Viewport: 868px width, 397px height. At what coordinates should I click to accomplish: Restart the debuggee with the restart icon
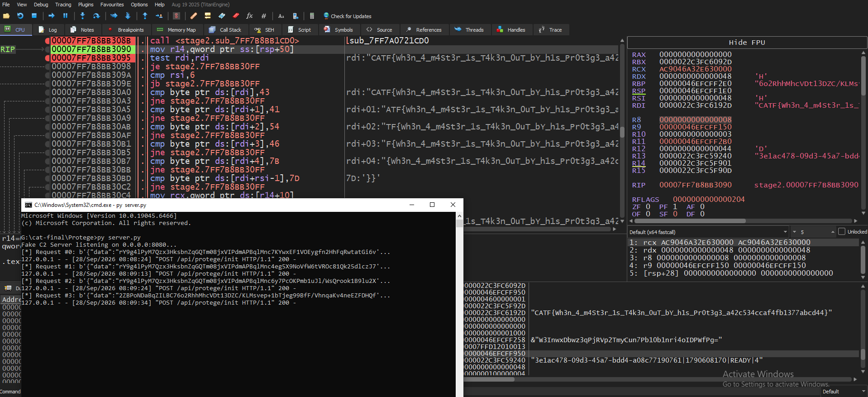pos(20,16)
